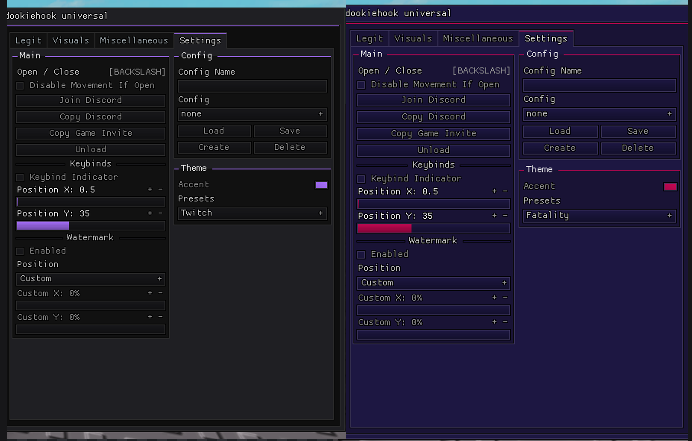
Task: Click Load config in left window
Action: (x=214, y=131)
